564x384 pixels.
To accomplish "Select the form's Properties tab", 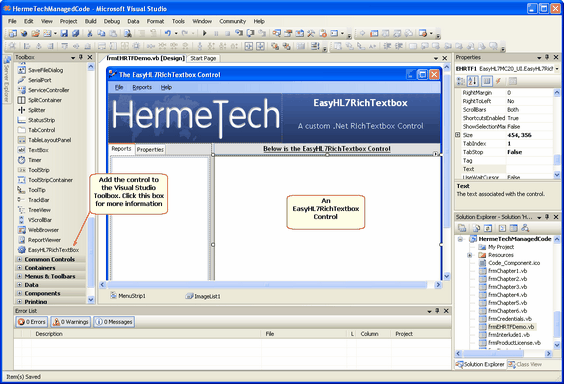I will (x=150, y=150).
